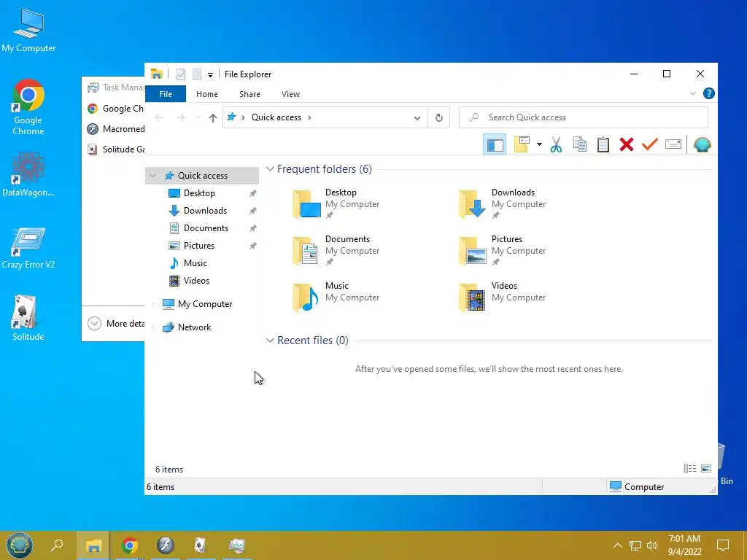Select My Computer in navigation pane

(205, 304)
